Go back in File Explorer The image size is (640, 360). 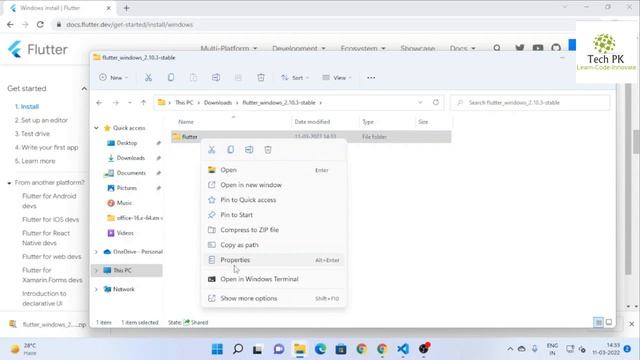[99, 103]
